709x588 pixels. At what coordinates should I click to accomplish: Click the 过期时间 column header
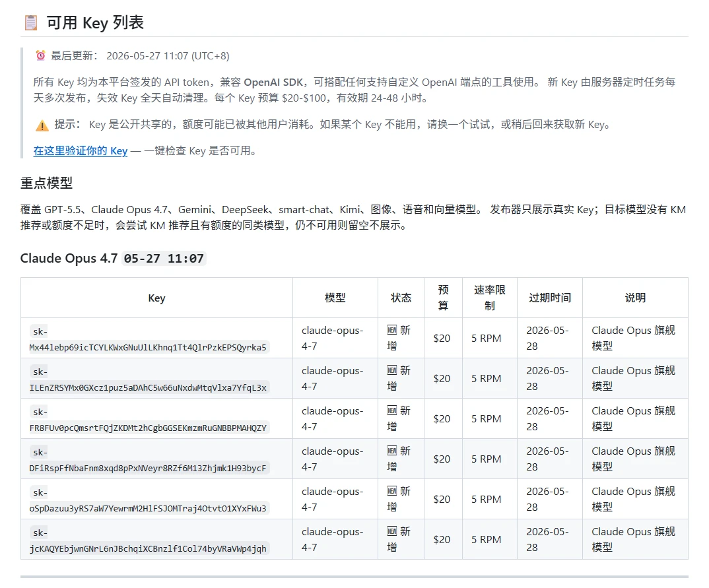coord(550,298)
